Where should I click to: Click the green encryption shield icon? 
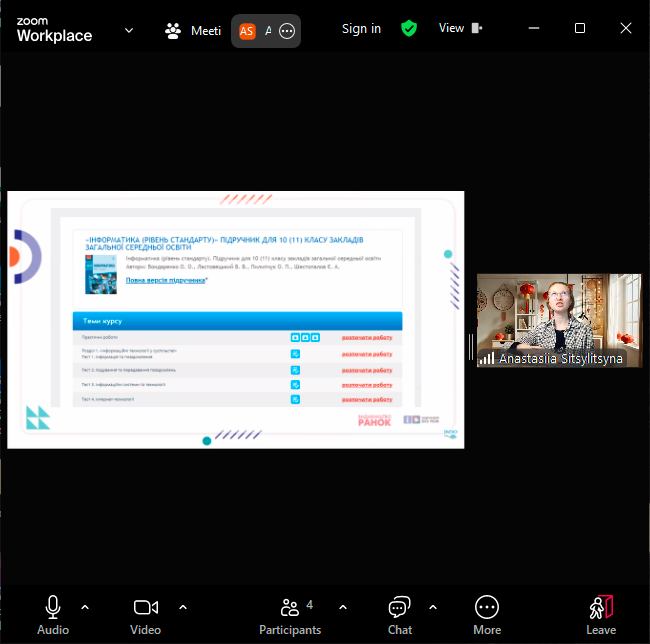(x=408, y=29)
